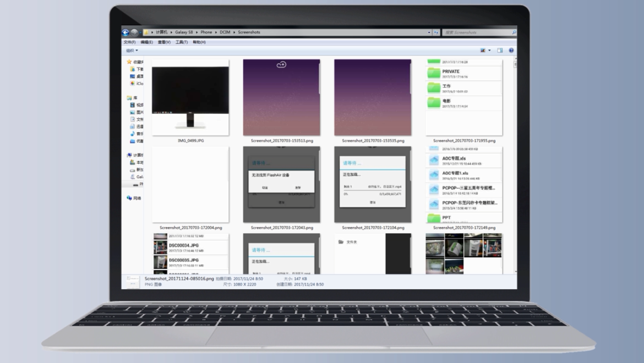The height and width of the screenshot is (363, 644).
Task: Open 文档 documents library in sidebar
Action: coord(137,119)
